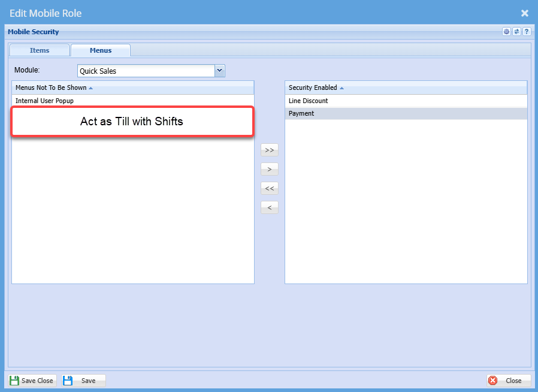538x392 pixels.
Task: Select the Menus tab
Action: click(x=101, y=50)
